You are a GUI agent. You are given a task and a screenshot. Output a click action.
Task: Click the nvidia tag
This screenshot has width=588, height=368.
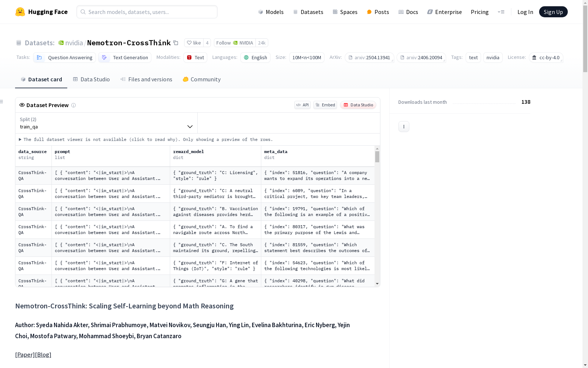coord(493,57)
